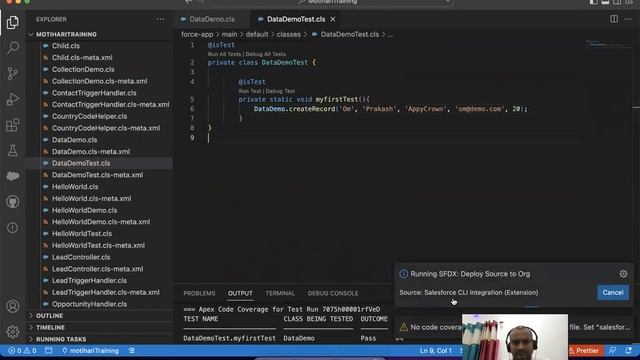The width and height of the screenshot is (640, 360).
Task: Open the Extensions view icon
Action: (x=13, y=125)
